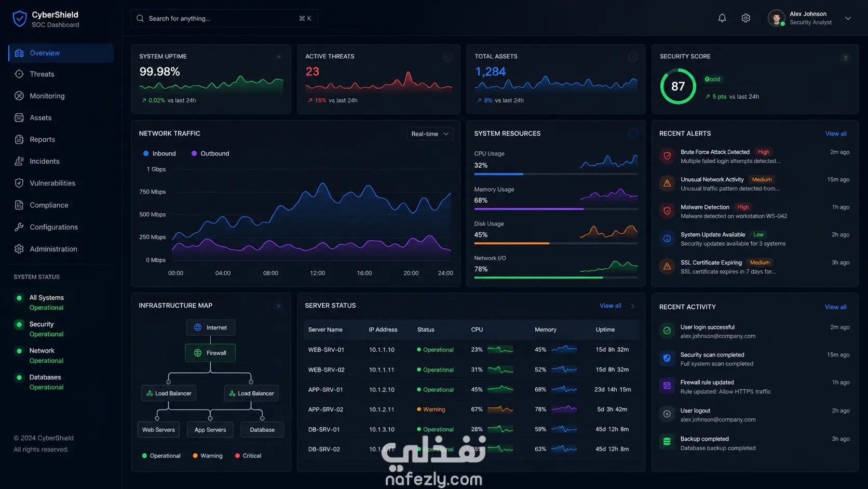Open the notifications bell
The height and width of the screenshot is (489, 868).
[x=722, y=18]
